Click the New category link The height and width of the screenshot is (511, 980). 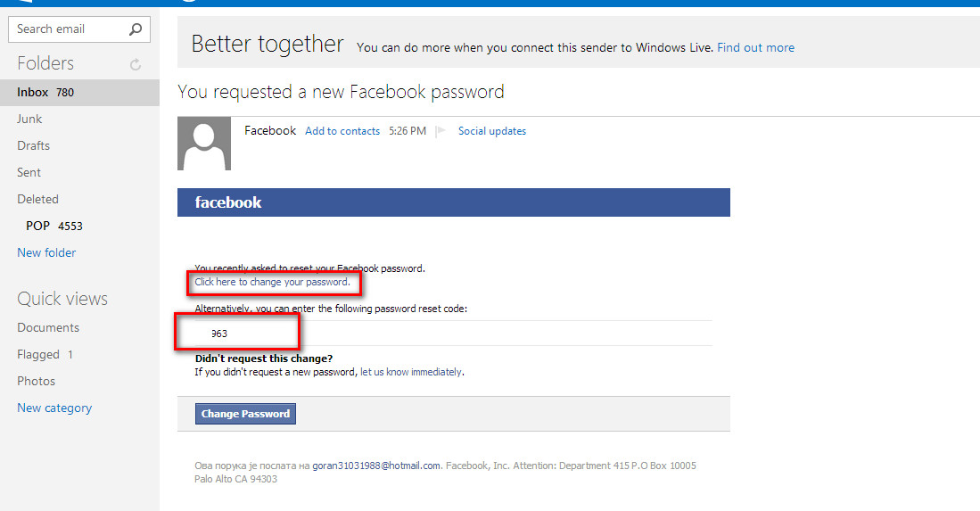54,408
